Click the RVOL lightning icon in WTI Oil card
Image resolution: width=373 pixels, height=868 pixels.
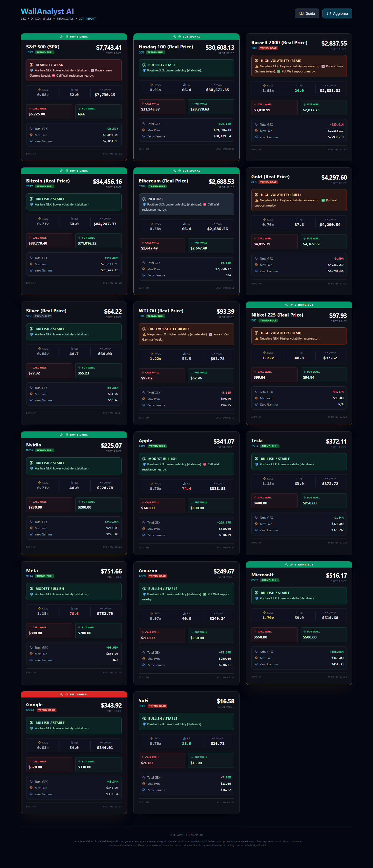tap(152, 354)
